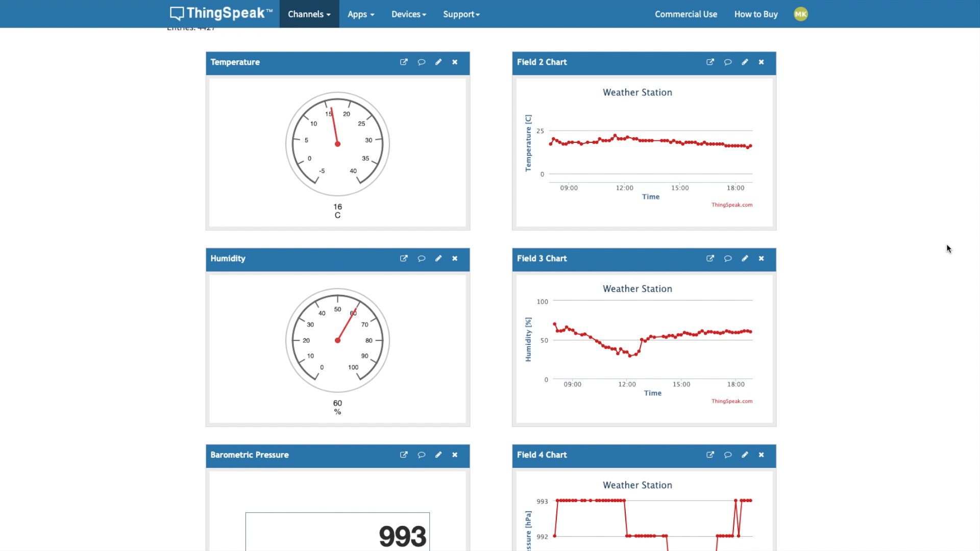Click ThingSpeak.com link in Field 2 Chart
Viewport: 980px width, 551px height.
click(x=731, y=205)
